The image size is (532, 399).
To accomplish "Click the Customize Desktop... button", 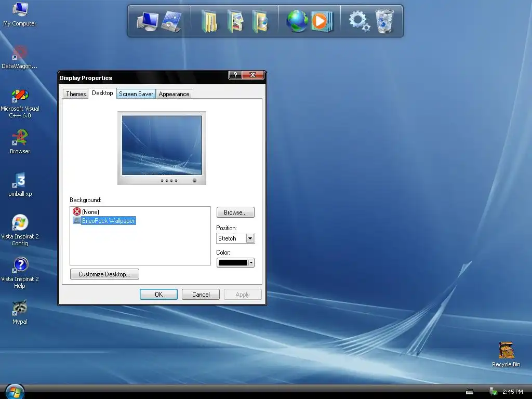I will [x=104, y=274].
